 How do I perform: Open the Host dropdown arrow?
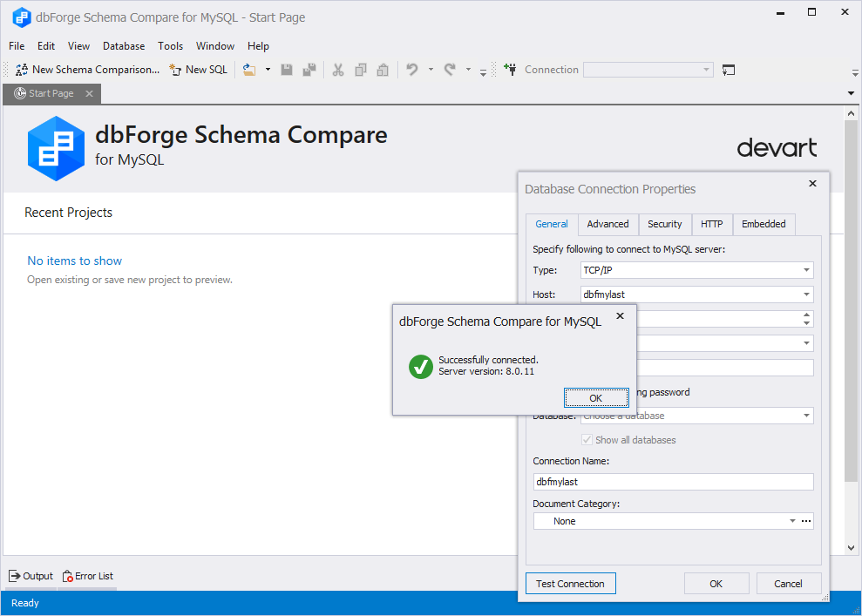[806, 294]
